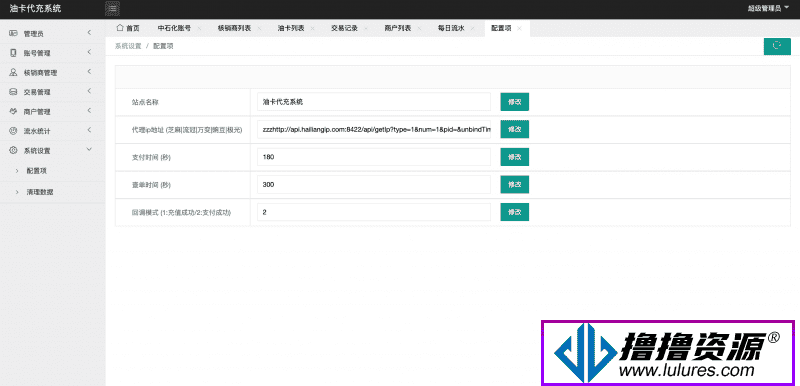
Task: Switch to the 交易记录 tab
Action: (344, 29)
